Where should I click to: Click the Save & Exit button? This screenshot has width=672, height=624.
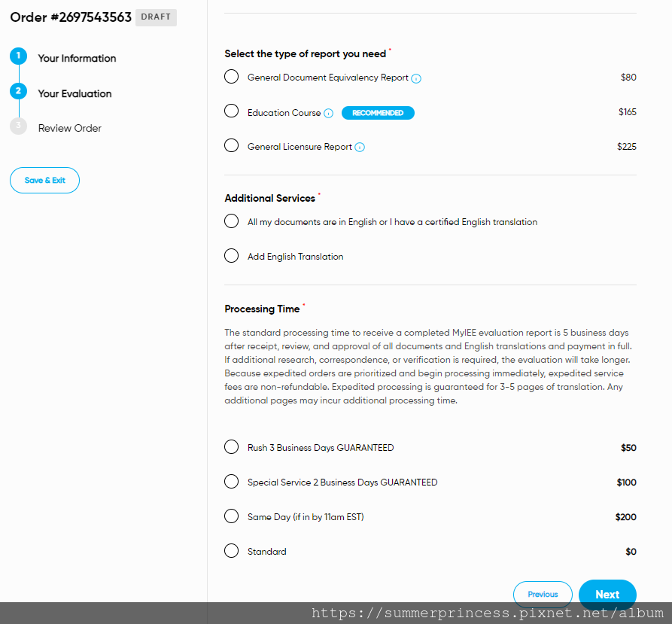[x=44, y=181]
